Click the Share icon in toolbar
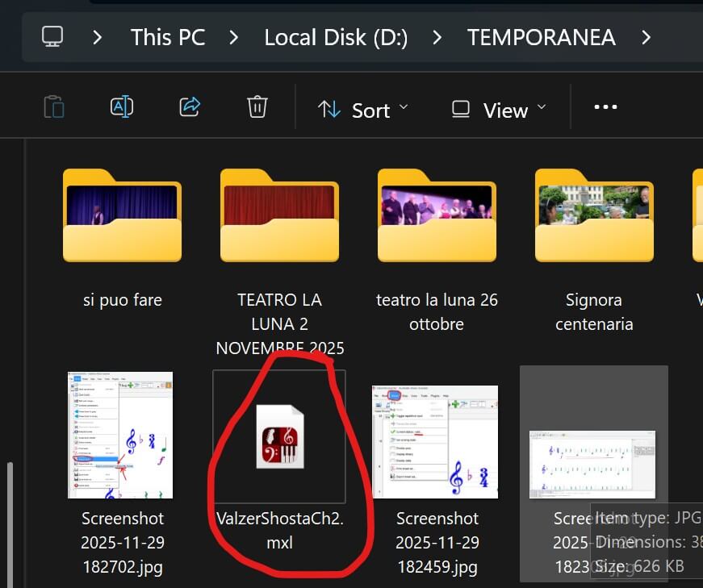 coord(190,107)
